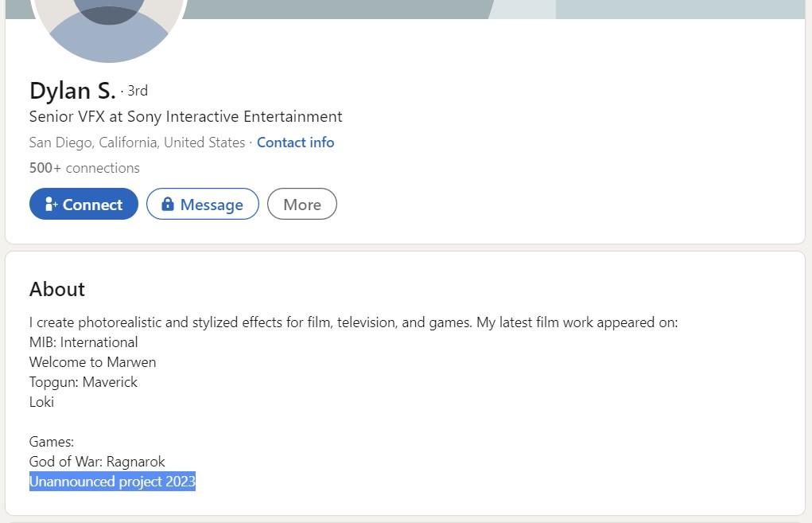Open the More options dropdown
Image resolution: width=812 pixels, height=523 pixels.
coord(301,205)
